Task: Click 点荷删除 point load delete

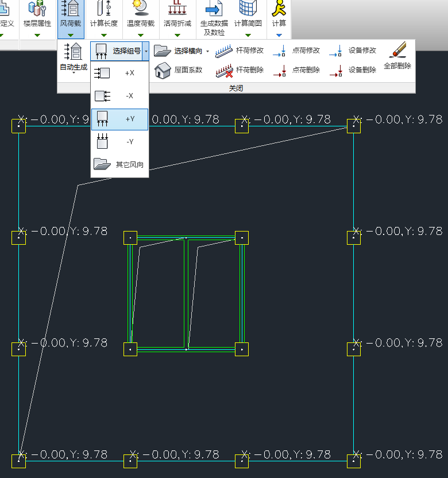Action: click(296, 71)
